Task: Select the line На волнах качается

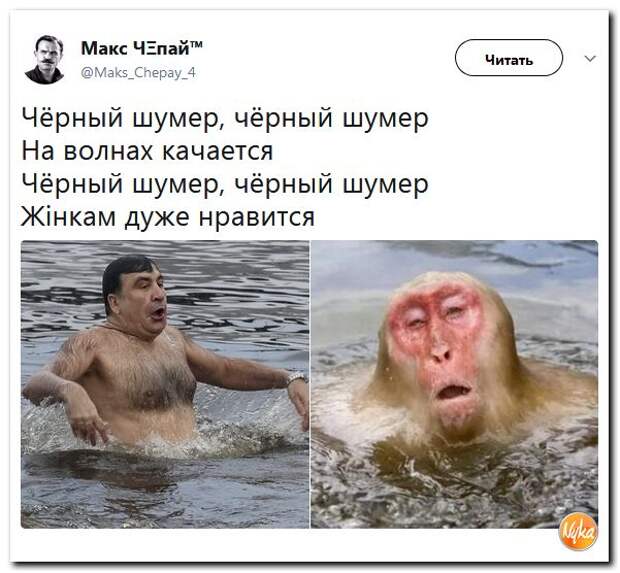Action: pos(147,151)
